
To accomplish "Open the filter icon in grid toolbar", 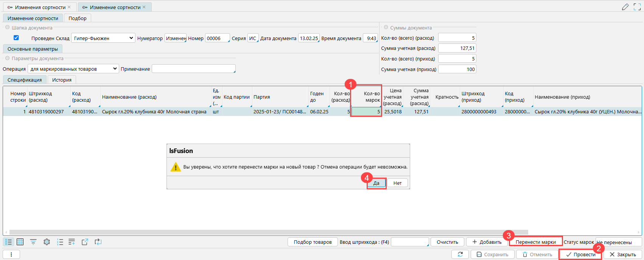I will click(x=33, y=242).
